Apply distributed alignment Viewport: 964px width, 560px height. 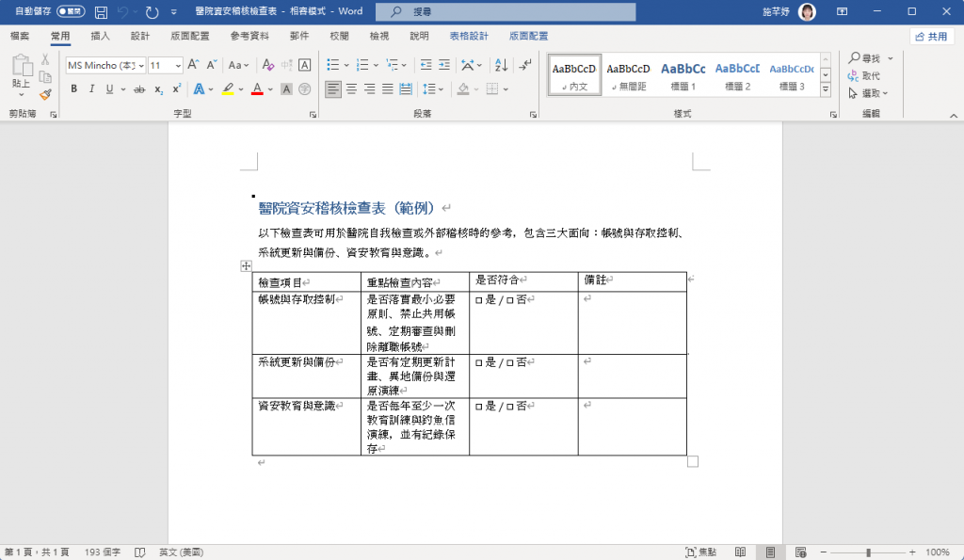(406, 89)
